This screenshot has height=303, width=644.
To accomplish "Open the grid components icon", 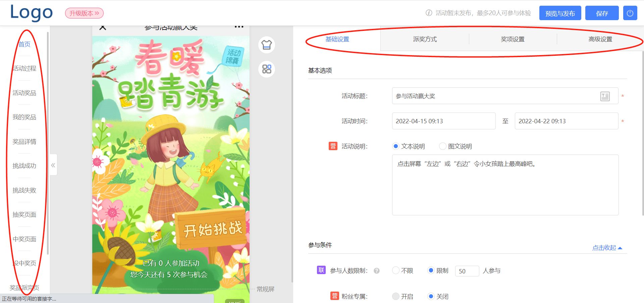I will click(267, 69).
